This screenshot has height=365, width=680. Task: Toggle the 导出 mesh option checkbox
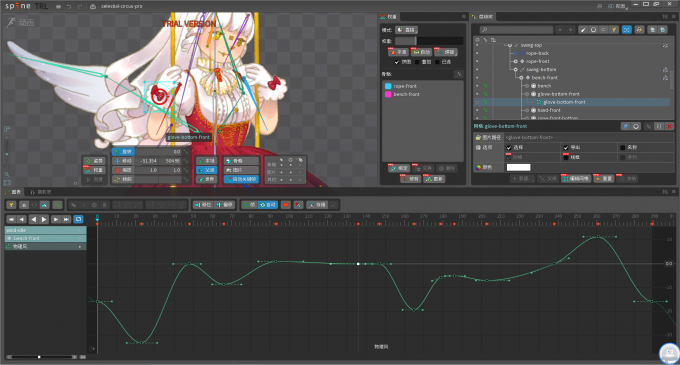click(566, 147)
